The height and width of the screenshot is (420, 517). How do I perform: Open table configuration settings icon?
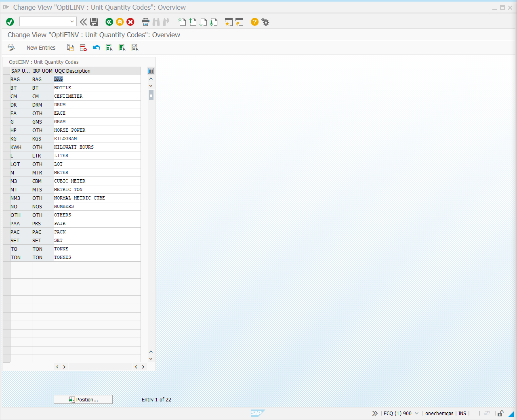tap(151, 71)
